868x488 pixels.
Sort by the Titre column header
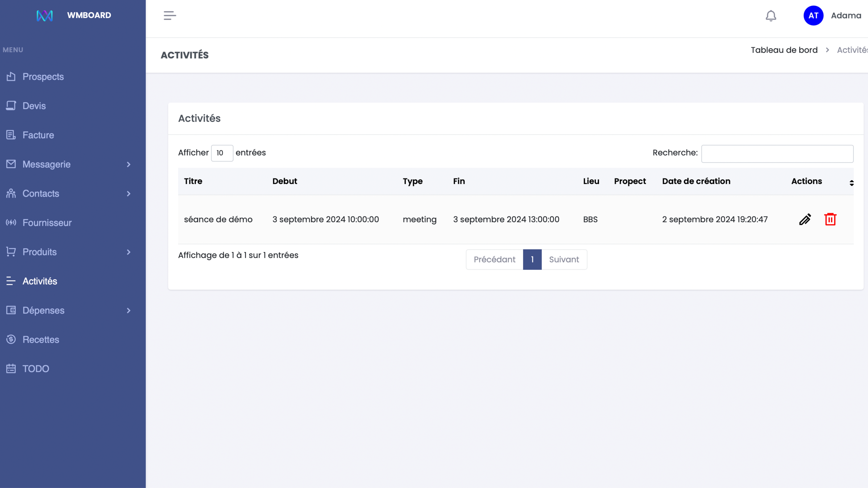click(193, 181)
